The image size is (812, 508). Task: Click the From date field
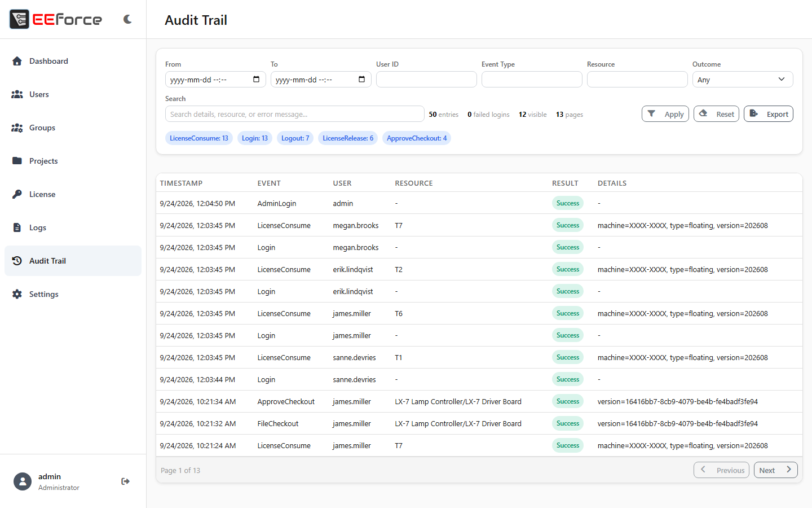pyautogui.click(x=215, y=80)
